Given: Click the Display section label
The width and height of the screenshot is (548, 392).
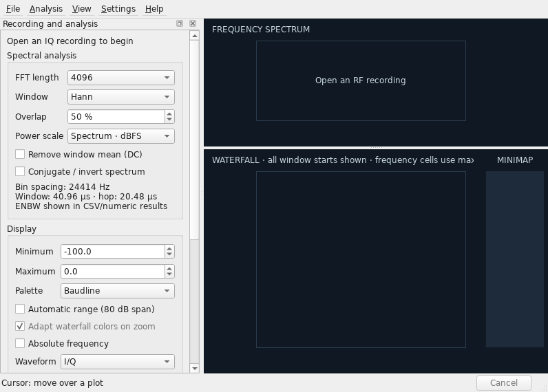Looking at the screenshot, I should (21, 228).
